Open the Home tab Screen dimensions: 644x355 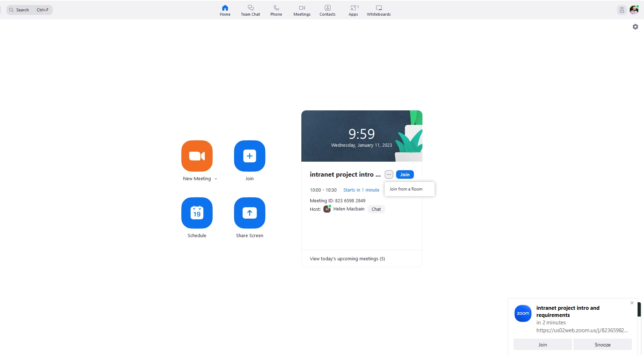[225, 10]
